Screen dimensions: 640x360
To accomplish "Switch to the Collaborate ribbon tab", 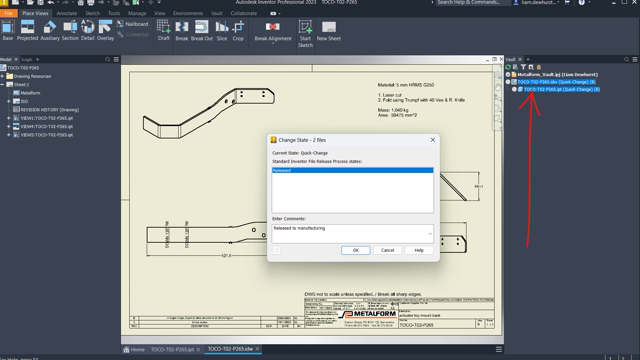I will [244, 13].
